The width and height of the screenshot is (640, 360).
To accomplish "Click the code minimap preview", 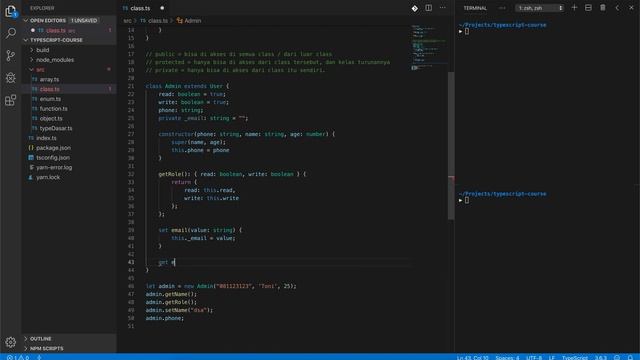I will click(429, 48).
